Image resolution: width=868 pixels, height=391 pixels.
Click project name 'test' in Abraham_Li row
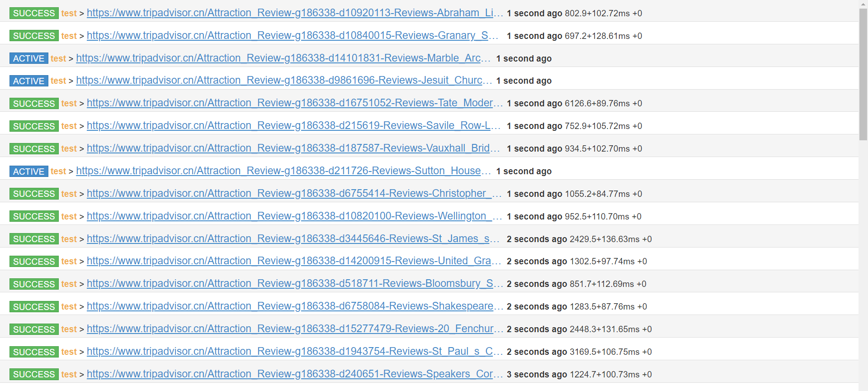click(x=69, y=14)
